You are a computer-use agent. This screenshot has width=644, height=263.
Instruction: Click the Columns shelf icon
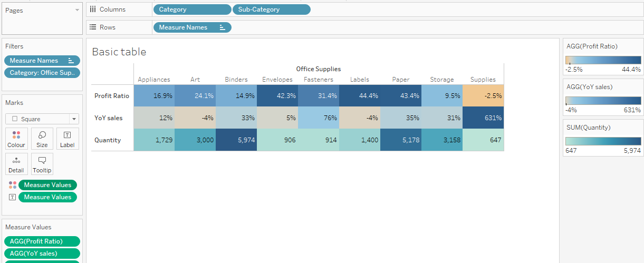93,9
